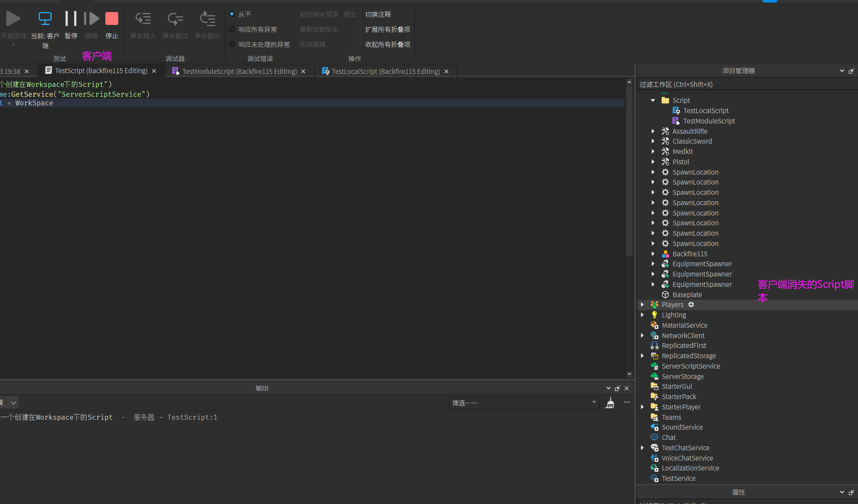Click the VoiceChatService icon
Viewport: 858px width, 504px height.
[x=655, y=458]
